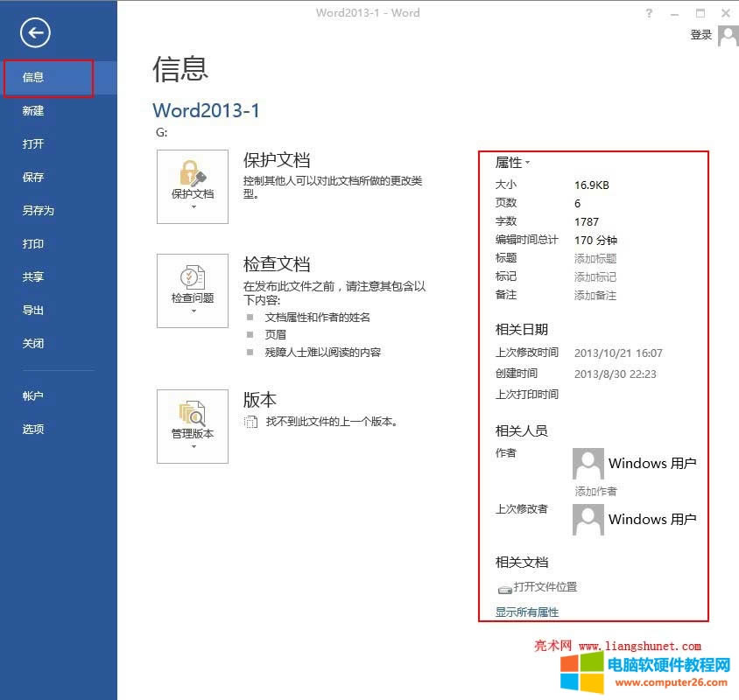Click 登录 to sign in
Viewport: 739px width, 700px height.
[700, 35]
